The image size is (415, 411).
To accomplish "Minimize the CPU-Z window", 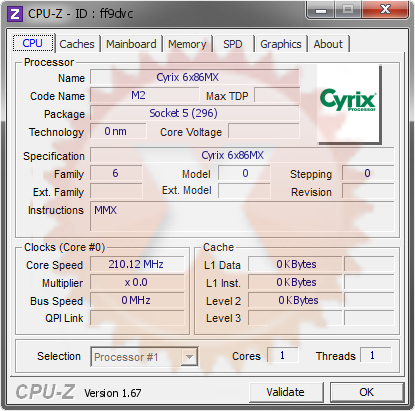I will [x=321, y=10].
